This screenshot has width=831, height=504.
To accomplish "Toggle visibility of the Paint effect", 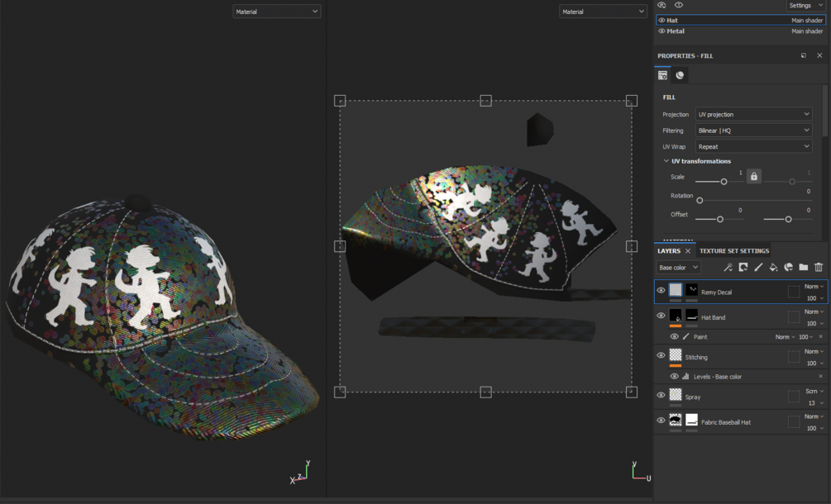I will 674,337.
